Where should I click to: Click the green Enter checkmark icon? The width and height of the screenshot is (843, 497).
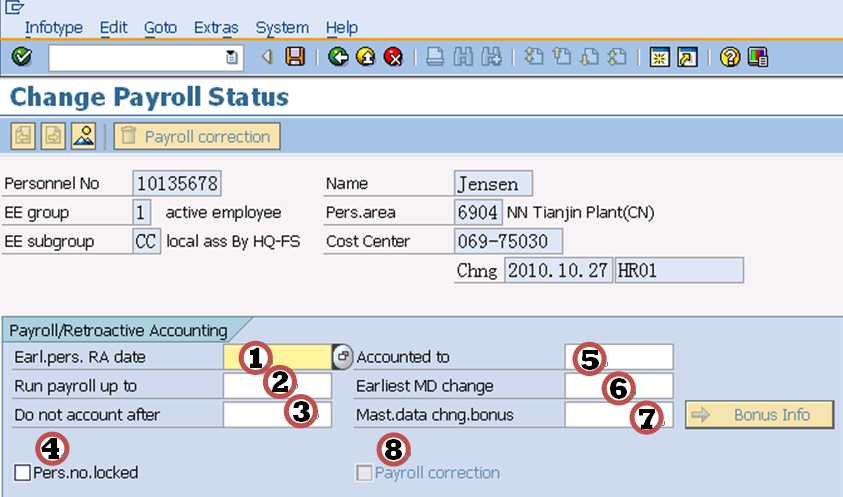[22, 58]
